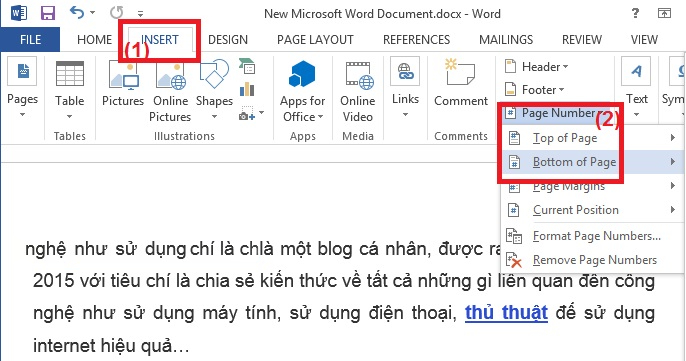Click the Format Page Numbers icon
The height and width of the screenshot is (361, 686).
point(514,236)
